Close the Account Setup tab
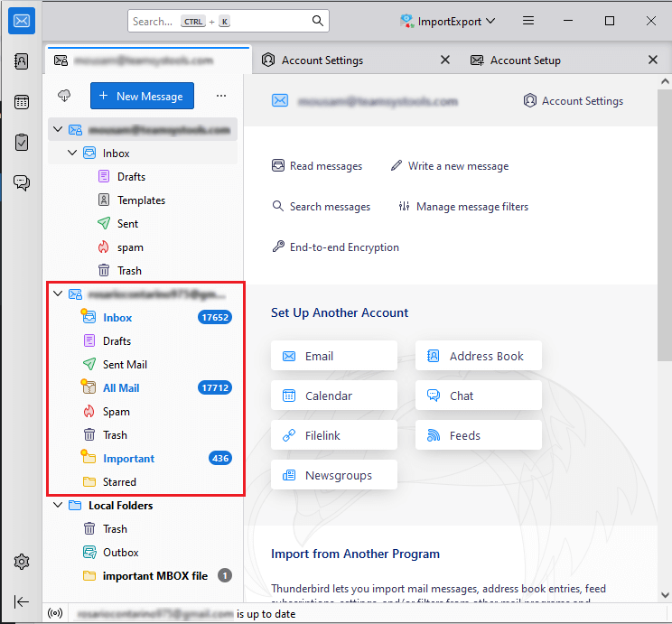The image size is (672, 624). point(653,60)
